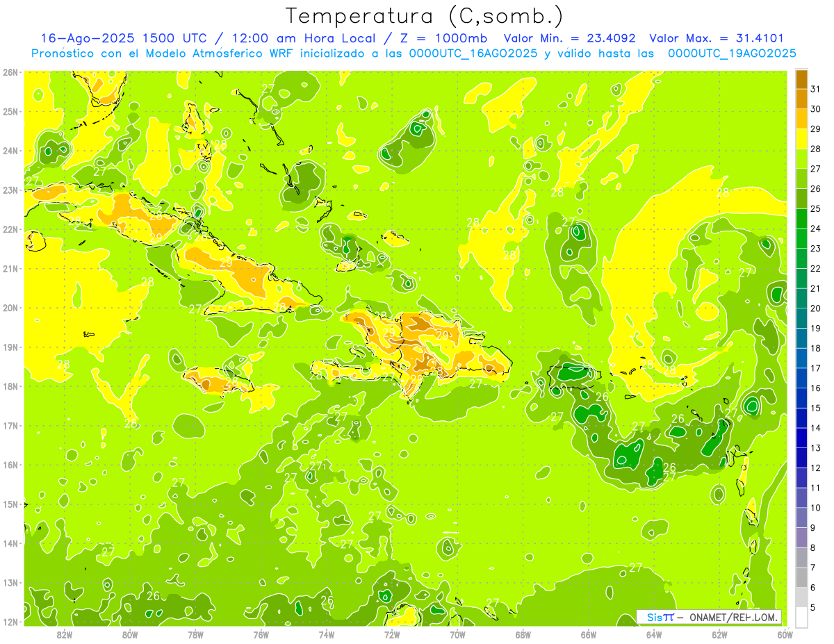Click the legend value 10
The height and width of the screenshot is (644, 834).
point(816,508)
